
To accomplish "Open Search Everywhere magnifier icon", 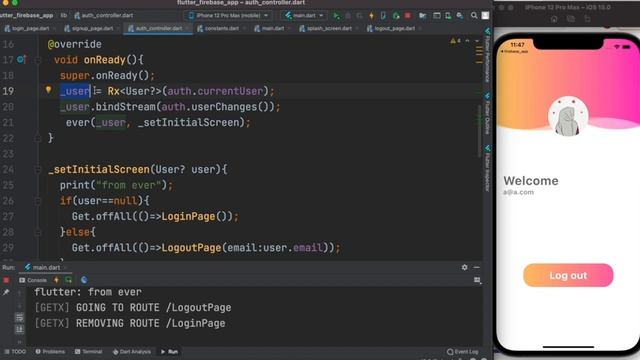I will click(474, 16).
